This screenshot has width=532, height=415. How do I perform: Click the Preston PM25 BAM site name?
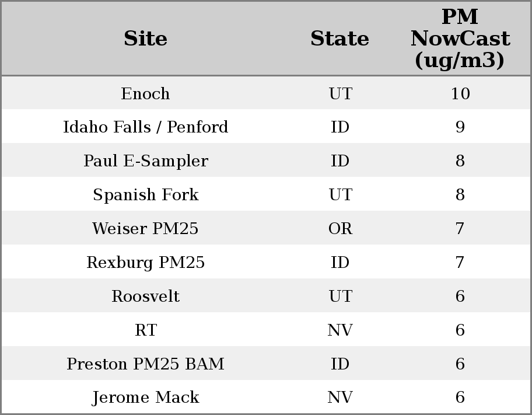click(x=145, y=364)
